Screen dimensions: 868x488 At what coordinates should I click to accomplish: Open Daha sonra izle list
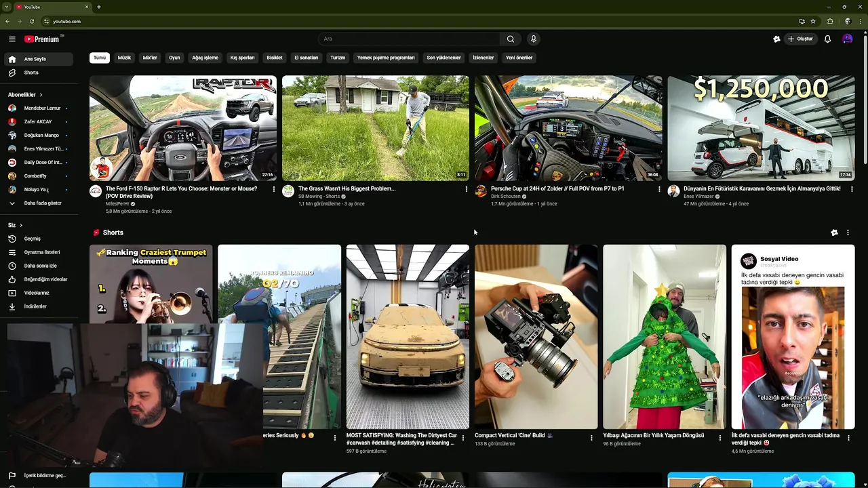pos(38,266)
